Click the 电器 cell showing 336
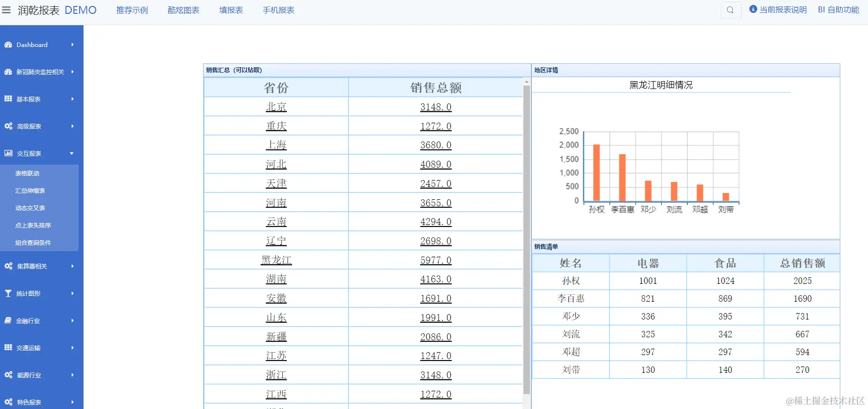Screen dimensions: 868x409 648,317
